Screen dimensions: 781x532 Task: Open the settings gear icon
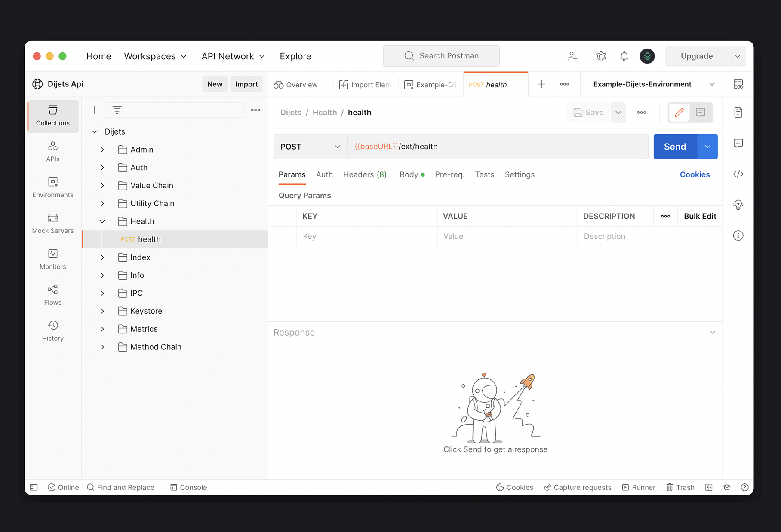point(601,56)
